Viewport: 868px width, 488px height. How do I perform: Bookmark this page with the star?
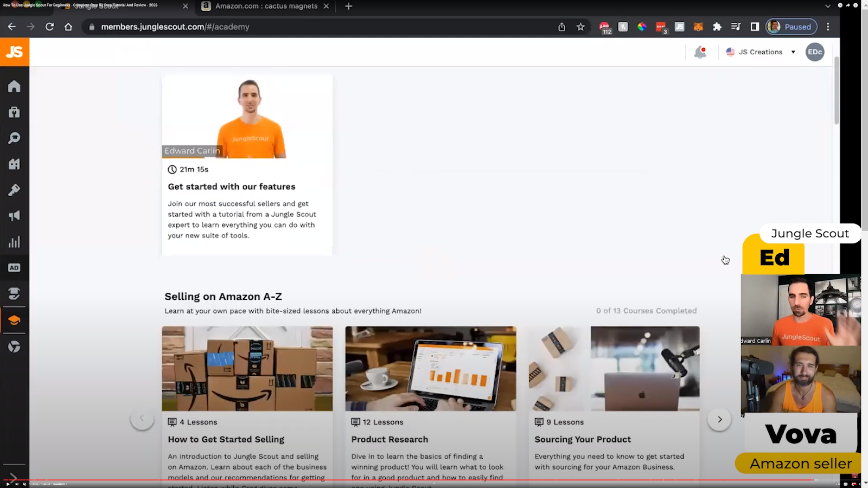tap(580, 27)
